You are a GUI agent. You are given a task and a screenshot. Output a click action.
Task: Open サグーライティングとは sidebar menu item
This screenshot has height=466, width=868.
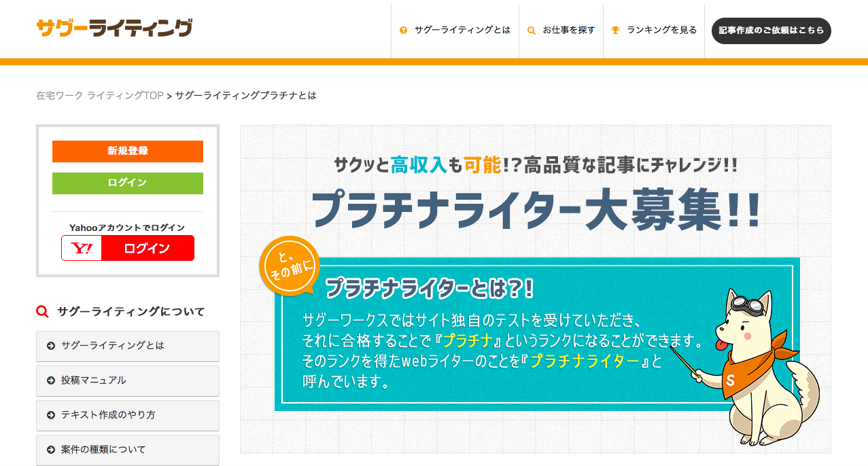pos(128,346)
